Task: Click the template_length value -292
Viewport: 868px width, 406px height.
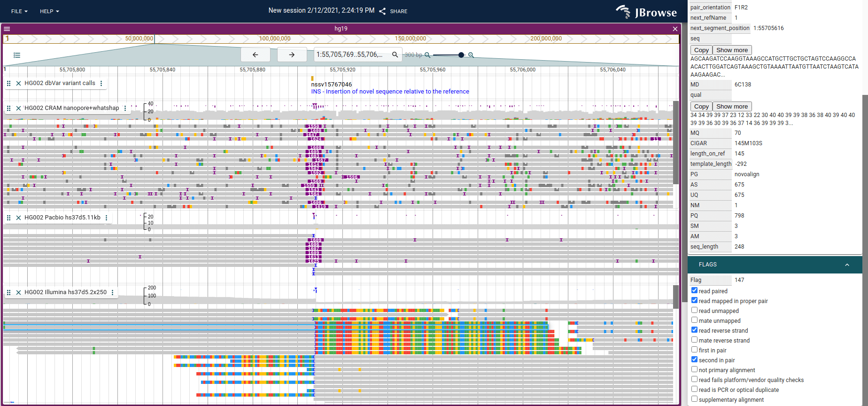Action: pos(741,164)
